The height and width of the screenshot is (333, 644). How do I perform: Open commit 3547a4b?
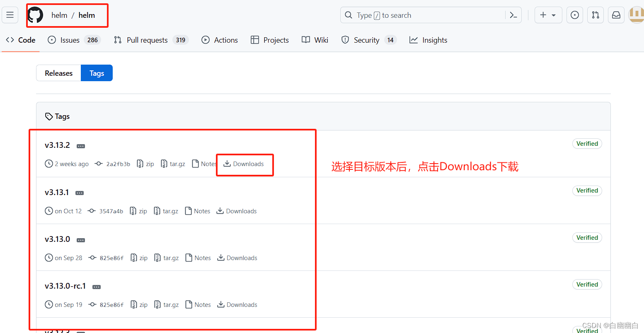[x=106, y=211]
